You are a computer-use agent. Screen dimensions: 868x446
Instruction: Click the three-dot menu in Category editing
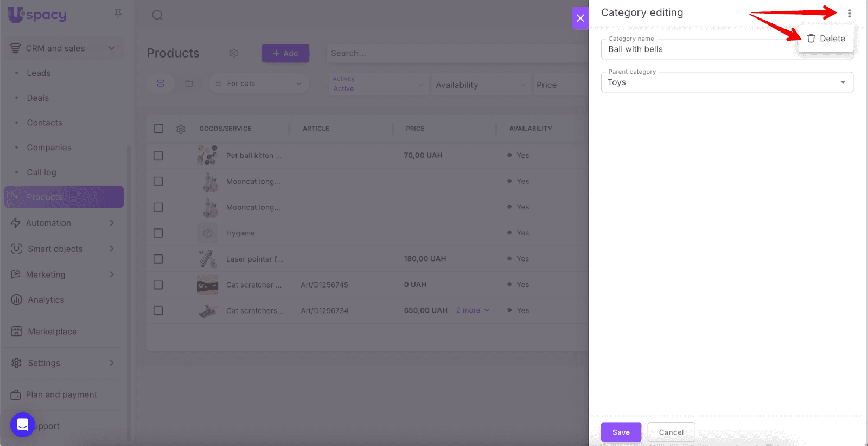pos(849,14)
